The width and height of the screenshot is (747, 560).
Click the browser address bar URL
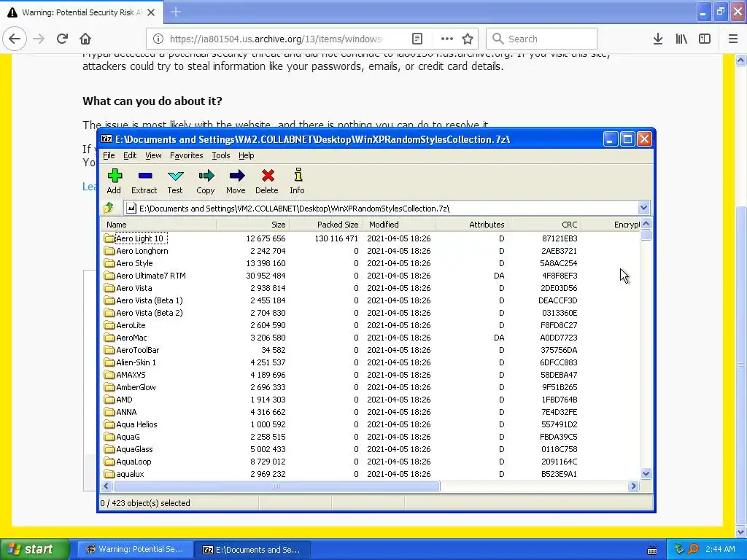pos(276,39)
